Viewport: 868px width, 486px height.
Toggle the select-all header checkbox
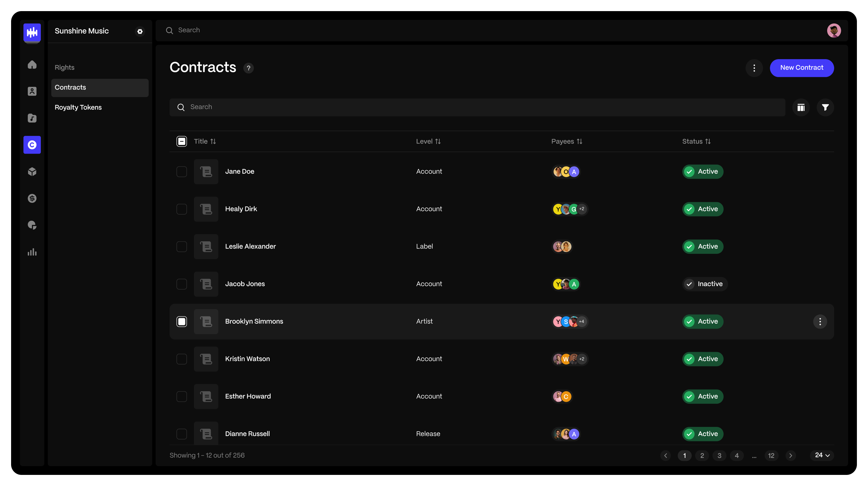182,141
